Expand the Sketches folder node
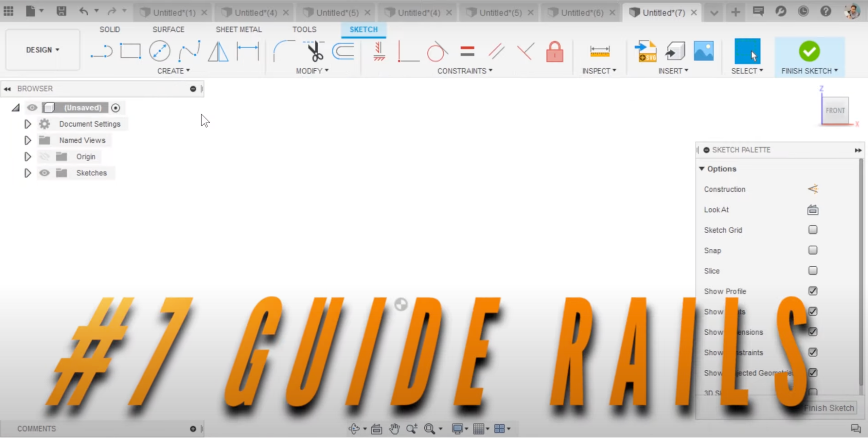This screenshot has width=868, height=438. [27, 173]
